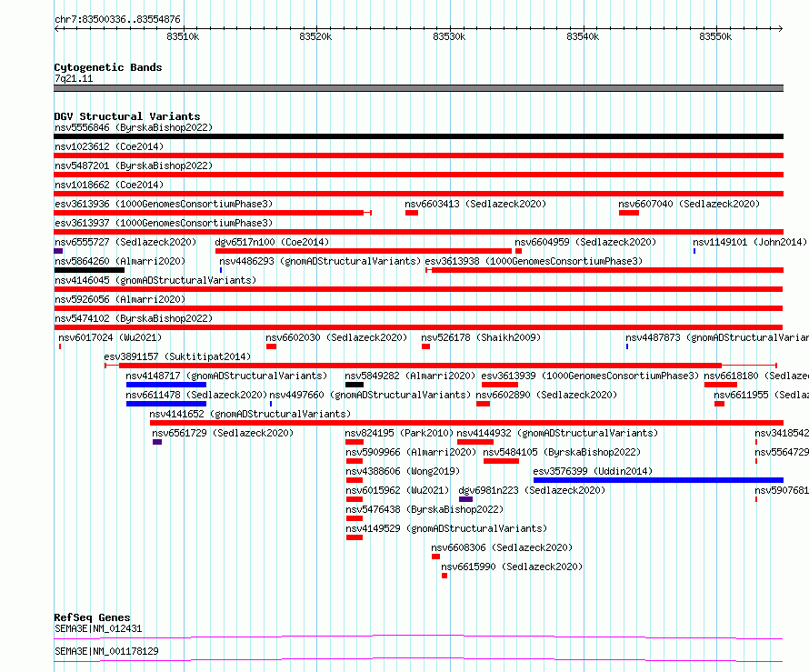The image size is (809, 672).
Task: Open the SEMA3E|NM_012431 gene label
Action: point(98,628)
